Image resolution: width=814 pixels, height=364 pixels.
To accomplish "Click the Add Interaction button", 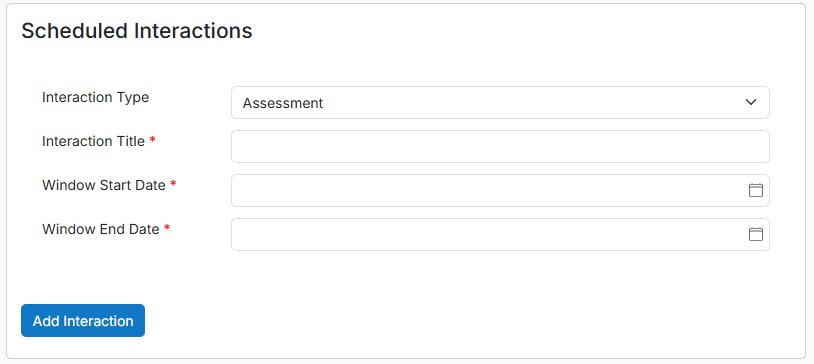I will (x=83, y=320).
